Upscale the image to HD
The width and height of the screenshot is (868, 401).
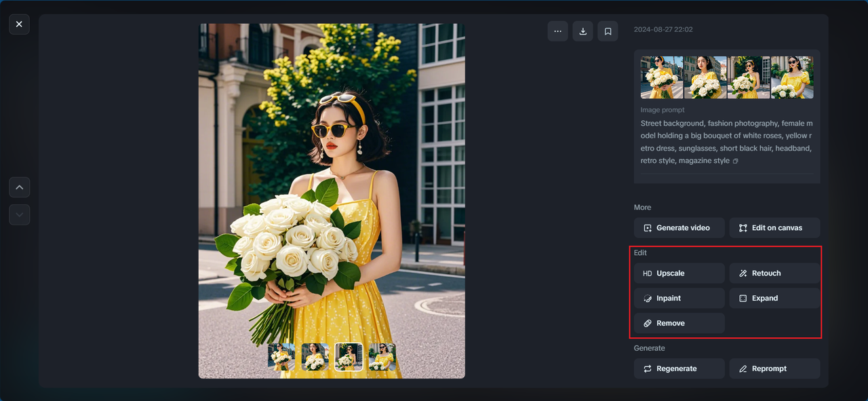(679, 273)
